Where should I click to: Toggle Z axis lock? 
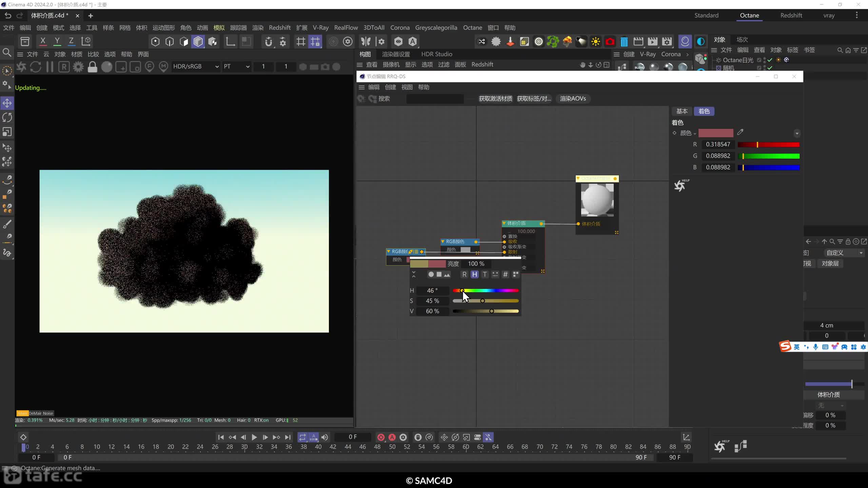[x=71, y=41]
